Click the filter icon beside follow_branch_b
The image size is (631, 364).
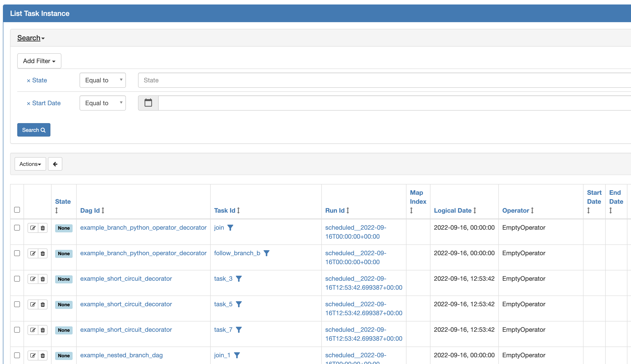pos(266,253)
